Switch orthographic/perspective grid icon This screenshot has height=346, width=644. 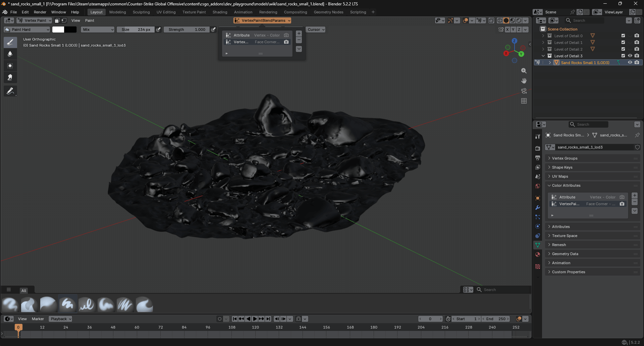coord(524,101)
